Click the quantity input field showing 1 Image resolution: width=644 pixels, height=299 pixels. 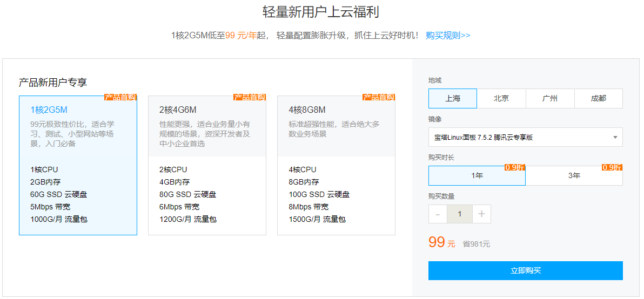[460, 214]
